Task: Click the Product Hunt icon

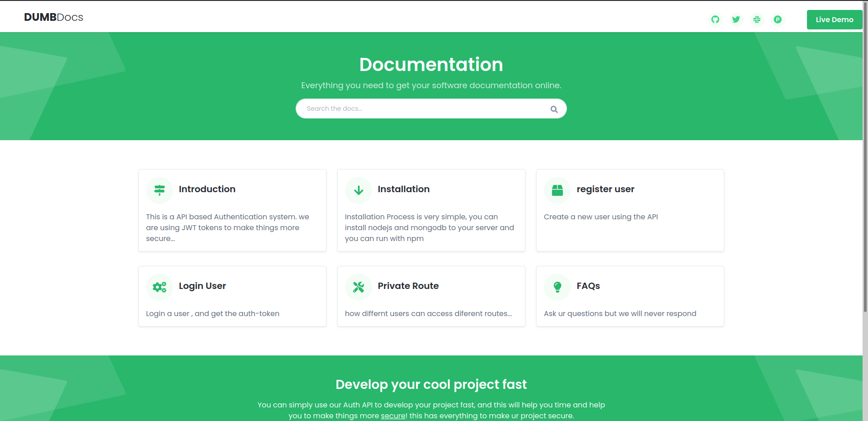Action: pyautogui.click(x=778, y=19)
